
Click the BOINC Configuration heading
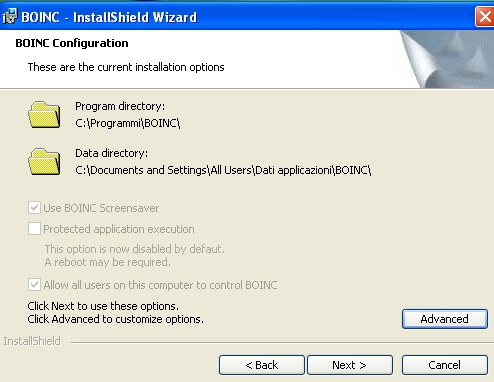coord(72,43)
